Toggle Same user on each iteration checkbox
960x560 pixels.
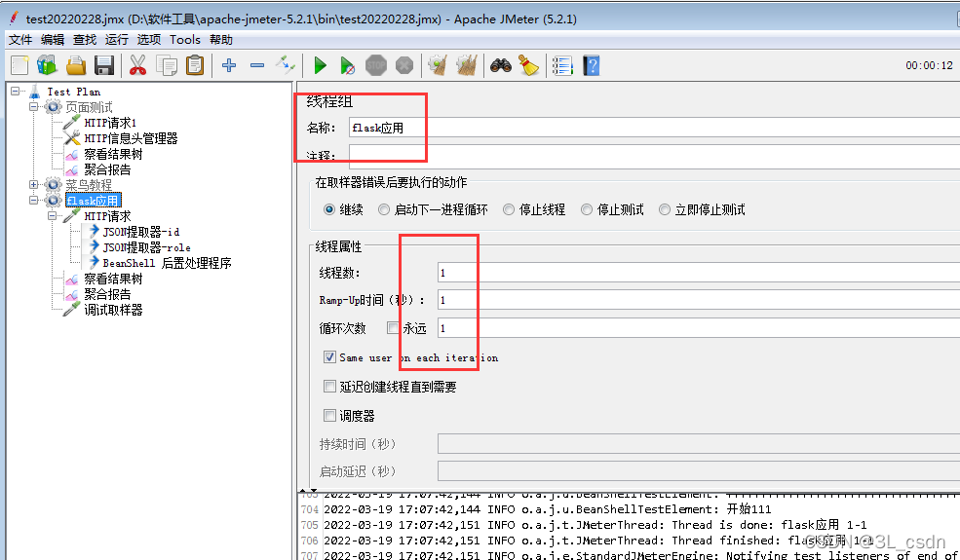(329, 357)
